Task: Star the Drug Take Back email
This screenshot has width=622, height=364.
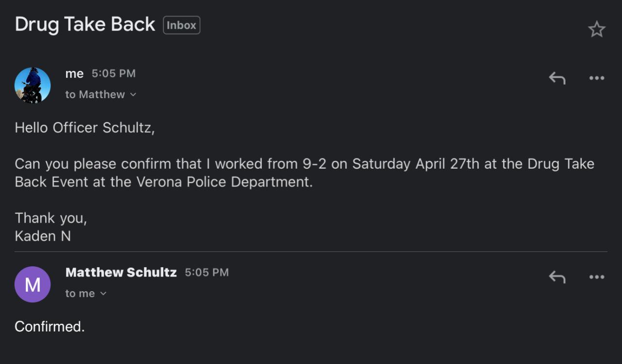Action: click(596, 30)
